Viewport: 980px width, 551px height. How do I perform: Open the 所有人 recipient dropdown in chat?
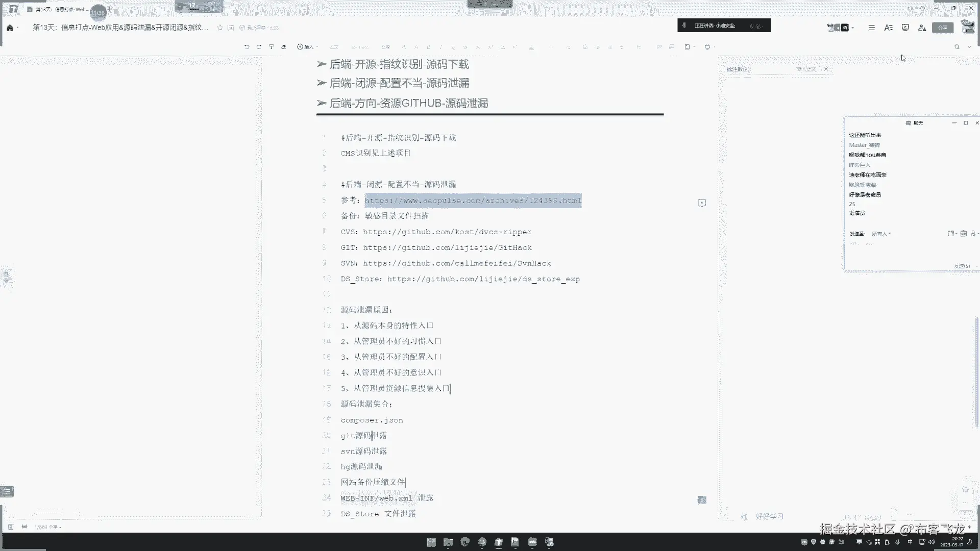coord(881,234)
